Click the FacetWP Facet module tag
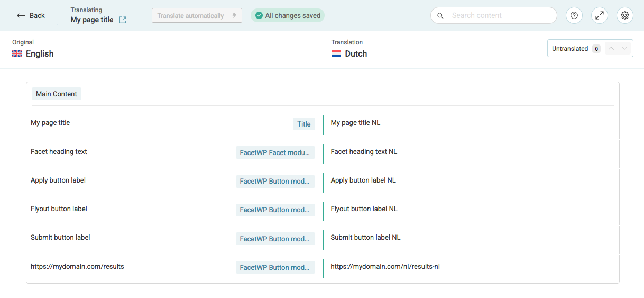The width and height of the screenshot is (644, 298). coord(275,152)
